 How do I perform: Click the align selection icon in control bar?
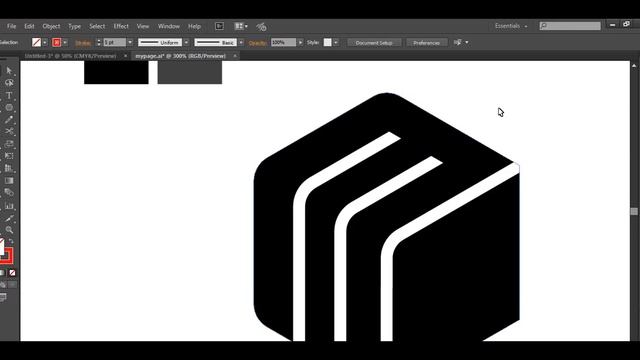click(x=458, y=42)
